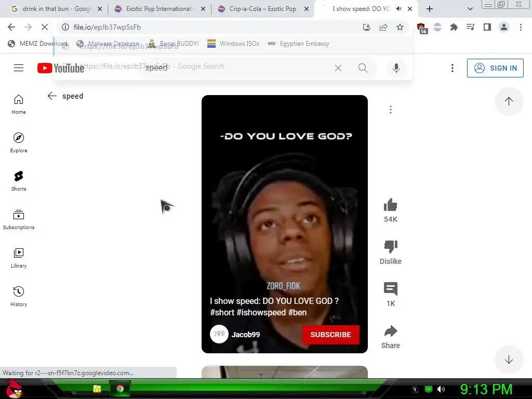Sign in to YouTube
532x399 pixels.
click(495, 68)
